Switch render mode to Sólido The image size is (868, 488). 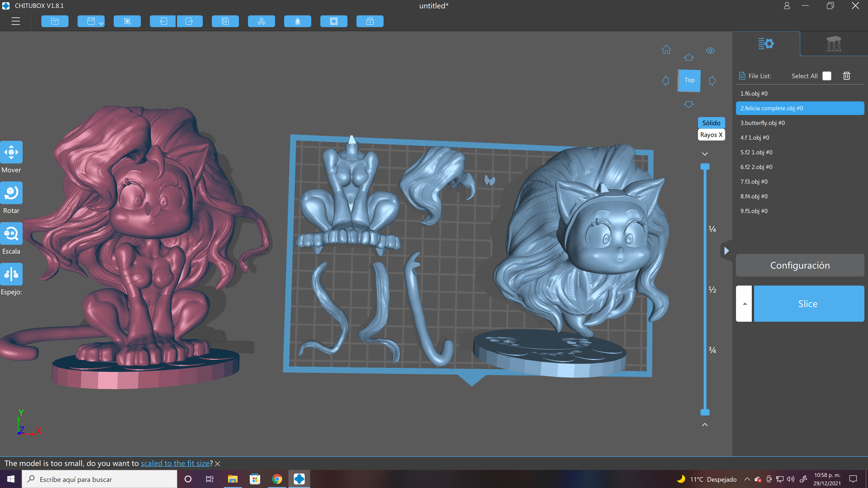point(711,123)
